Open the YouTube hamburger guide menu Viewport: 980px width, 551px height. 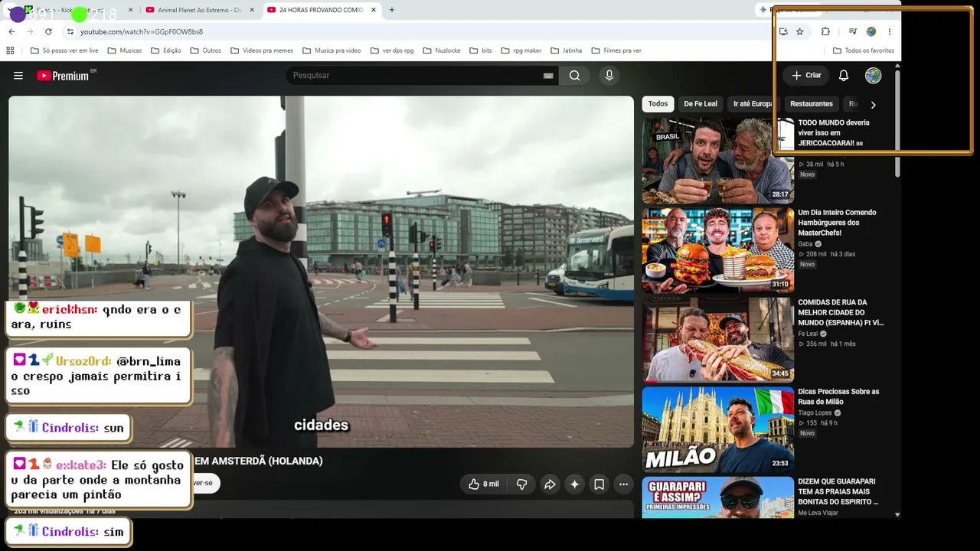coord(18,76)
